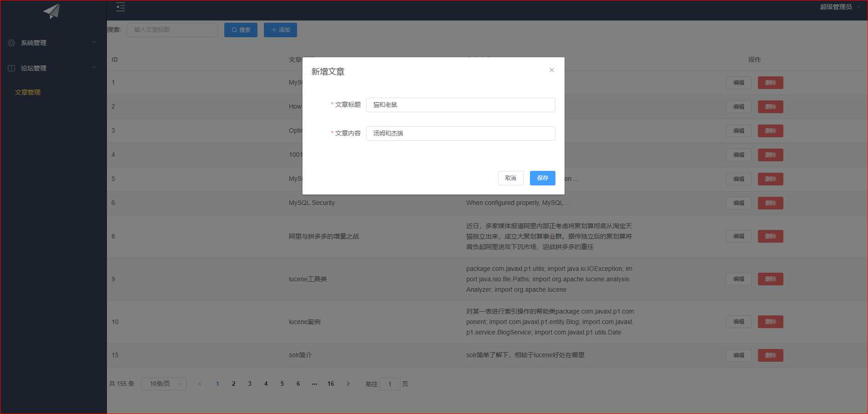Delete the solr简介 article
This screenshot has width=868, height=414.
tap(770, 355)
